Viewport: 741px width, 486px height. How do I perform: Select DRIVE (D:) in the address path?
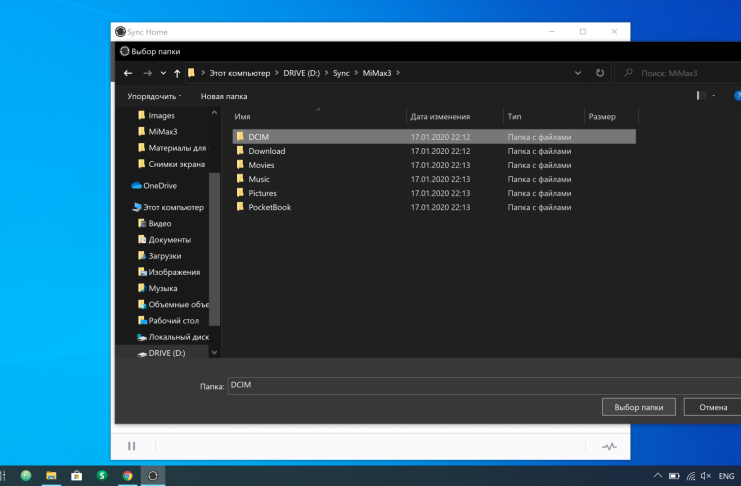click(302, 73)
